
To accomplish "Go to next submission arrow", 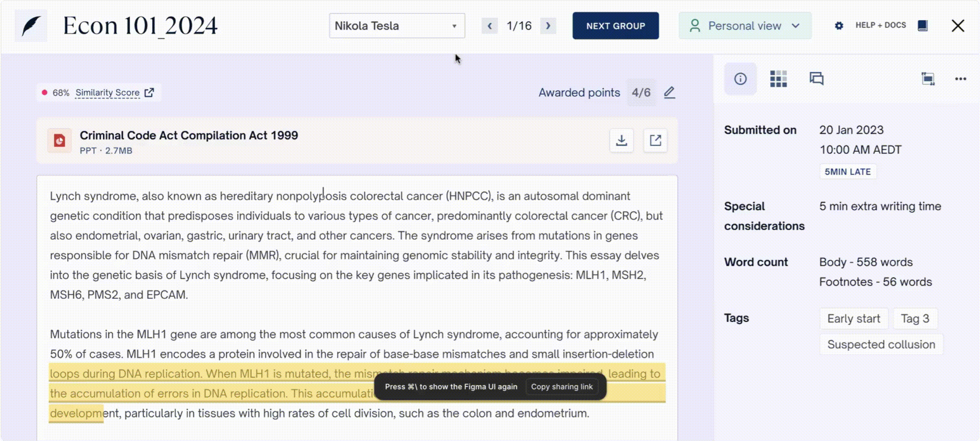I will click(x=548, y=26).
